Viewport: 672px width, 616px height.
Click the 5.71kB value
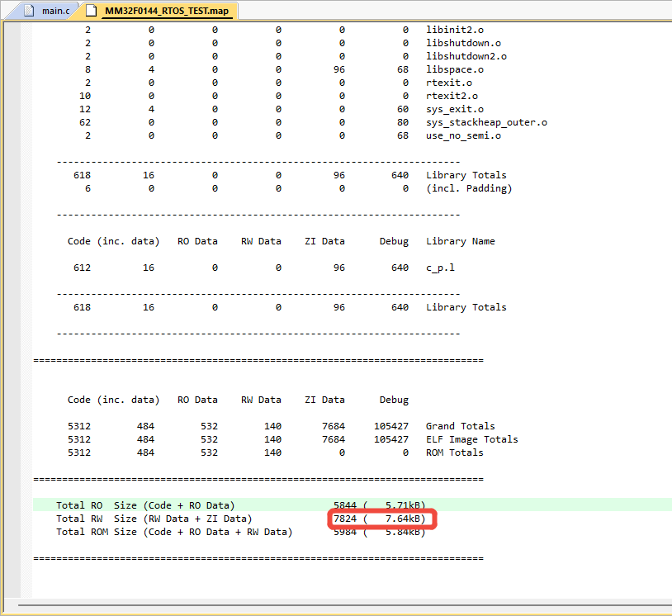[402, 505]
